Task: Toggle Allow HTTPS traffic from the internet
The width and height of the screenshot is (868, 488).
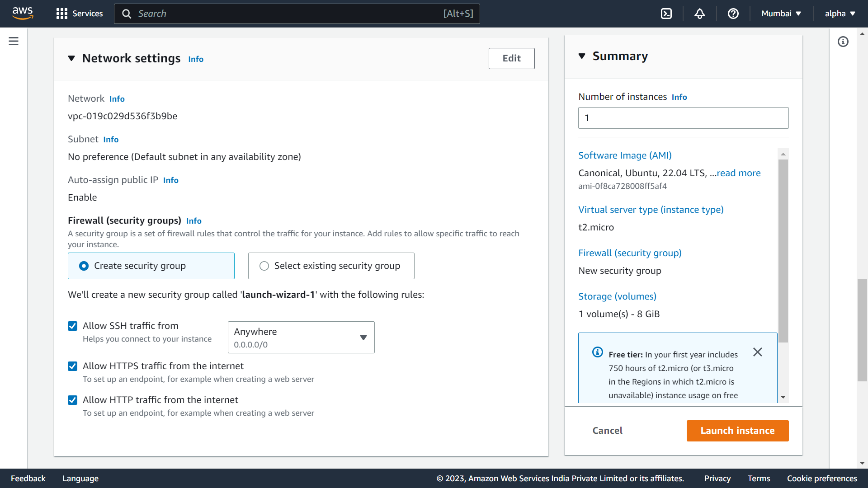Action: coord(73,366)
